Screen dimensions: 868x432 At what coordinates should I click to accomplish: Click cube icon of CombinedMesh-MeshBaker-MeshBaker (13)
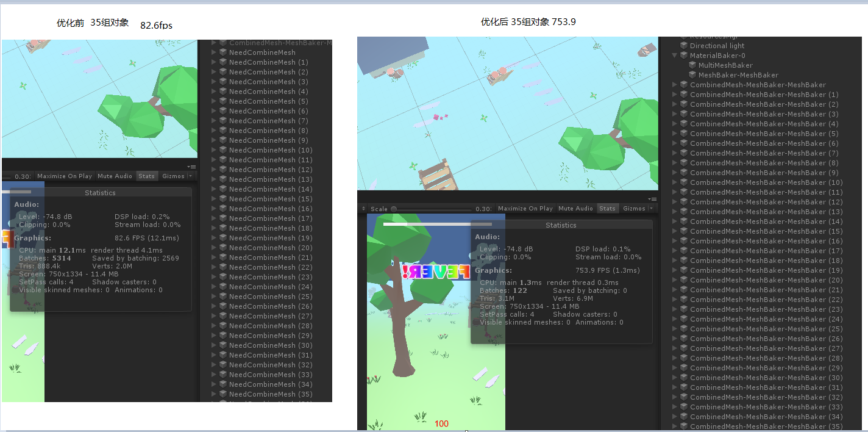tap(684, 212)
